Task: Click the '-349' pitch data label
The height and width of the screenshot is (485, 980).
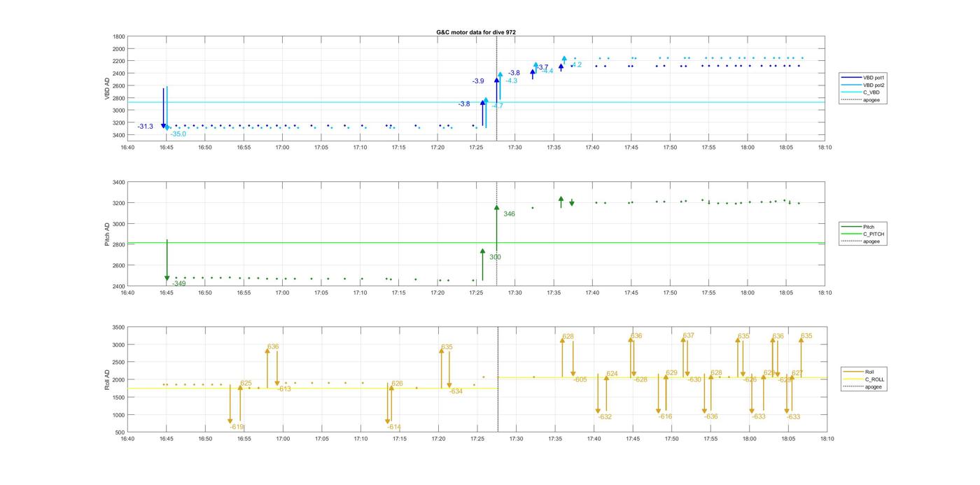Action: click(179, 283)
